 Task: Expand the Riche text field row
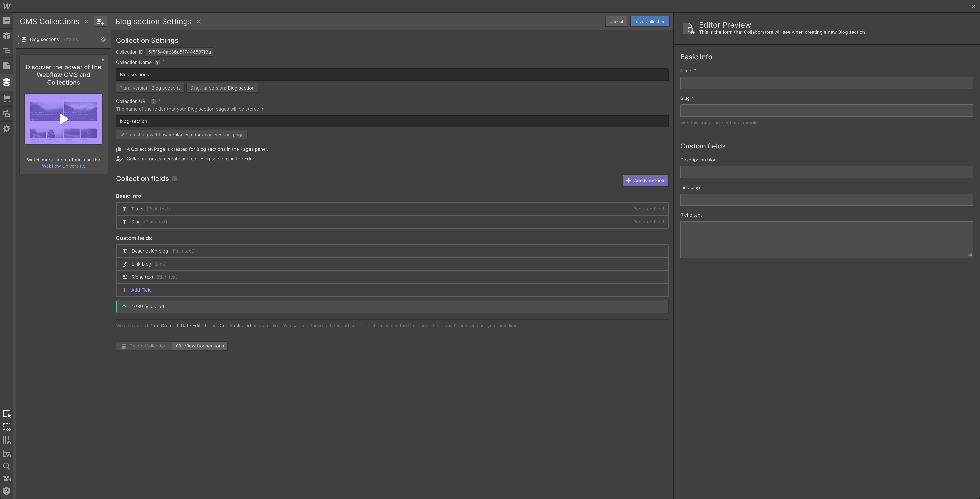tap(392, 277)
